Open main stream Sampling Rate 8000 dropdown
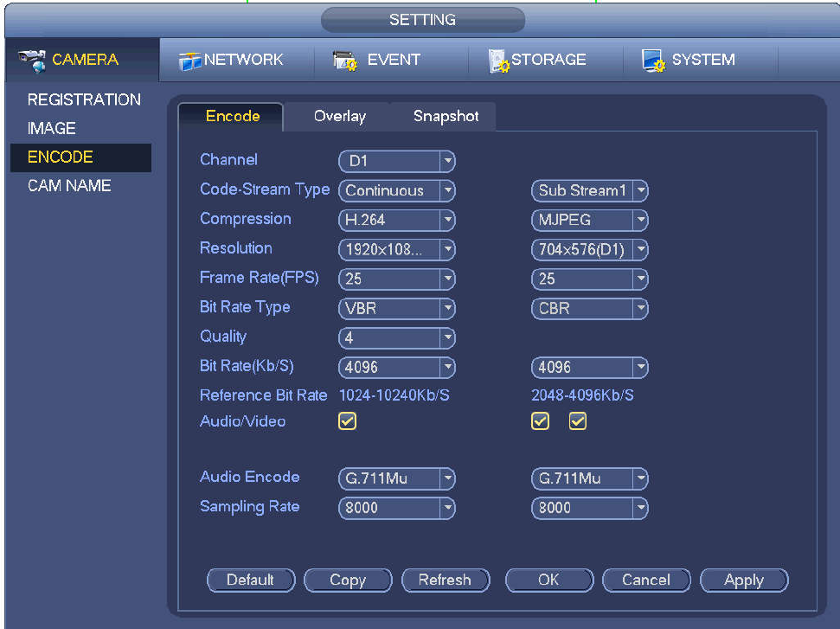The image size is (840, 629). click(397, 509)
